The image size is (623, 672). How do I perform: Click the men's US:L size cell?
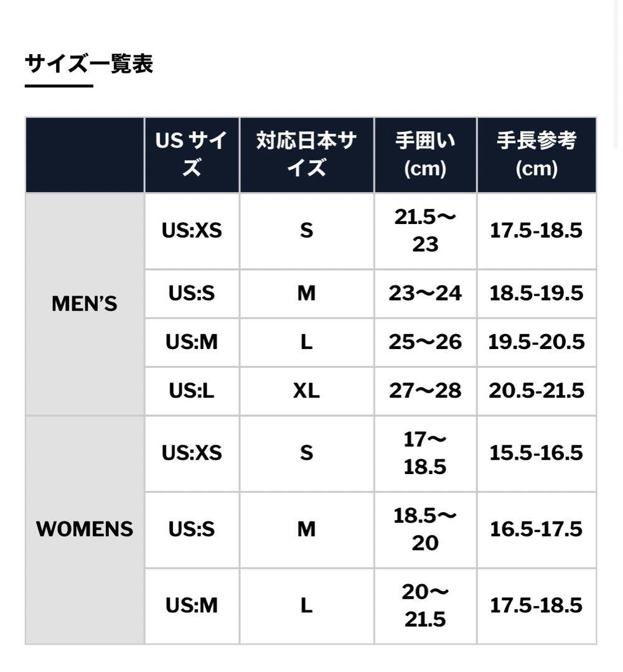192,391
